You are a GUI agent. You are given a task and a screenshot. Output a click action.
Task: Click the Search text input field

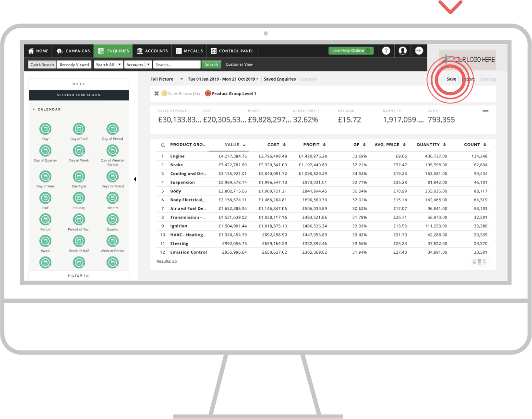pyautogui.click(x=177, y=64)
